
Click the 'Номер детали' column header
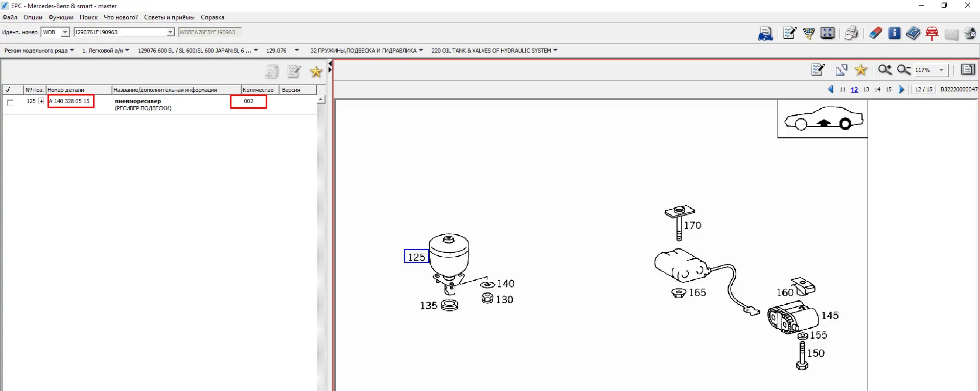click(79, 90)
